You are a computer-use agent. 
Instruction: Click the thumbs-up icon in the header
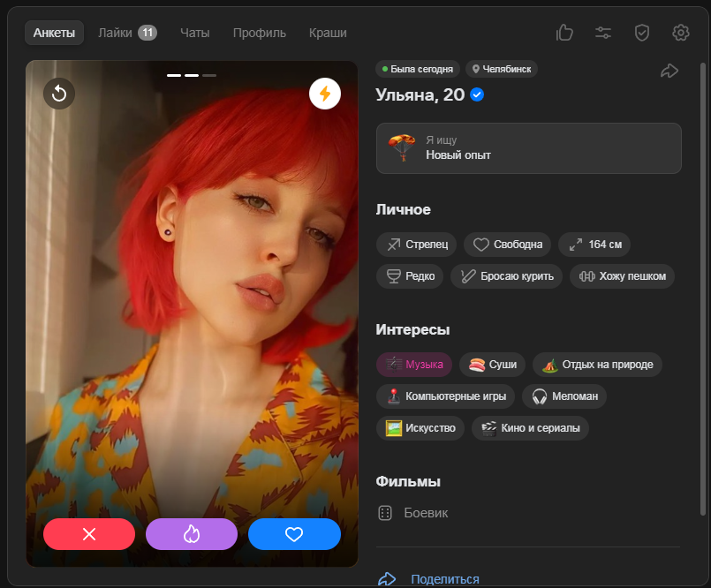(x=564, y=33)
